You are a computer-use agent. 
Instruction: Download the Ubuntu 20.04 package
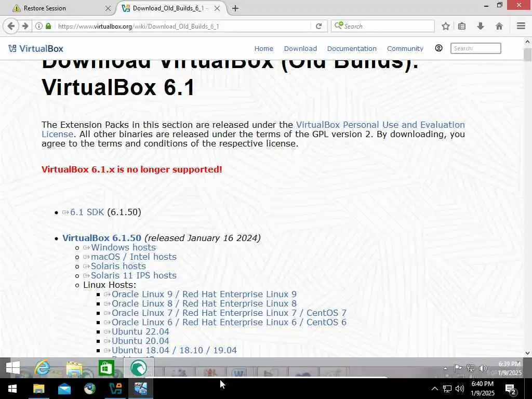[x=140, y=341]
